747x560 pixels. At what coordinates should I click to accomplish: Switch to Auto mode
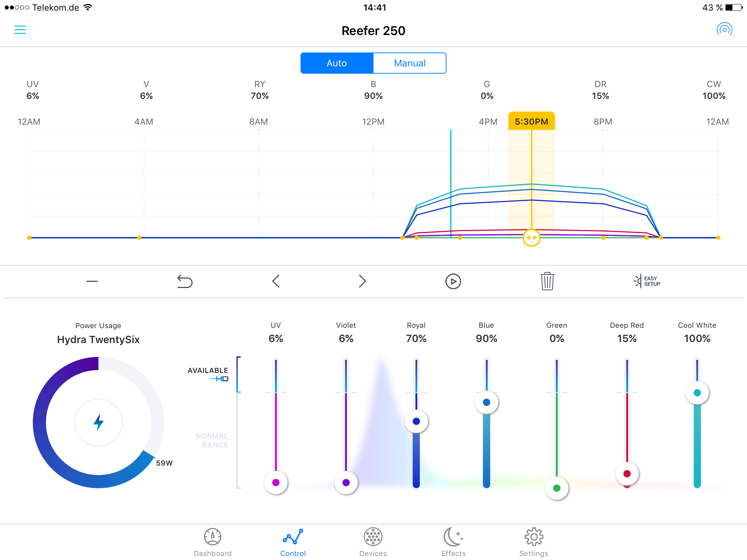337,63
